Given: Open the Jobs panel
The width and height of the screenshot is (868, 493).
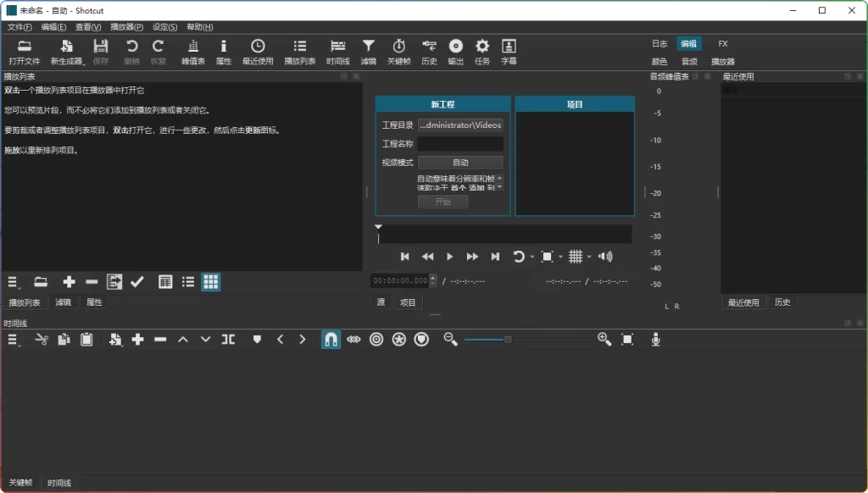Looking at the screenshot, I should coord(481,51).
